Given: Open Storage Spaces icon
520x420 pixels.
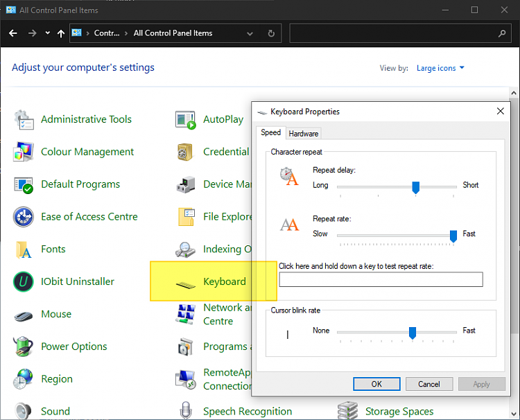Looking at the screenshot, I should click(347, 410).
